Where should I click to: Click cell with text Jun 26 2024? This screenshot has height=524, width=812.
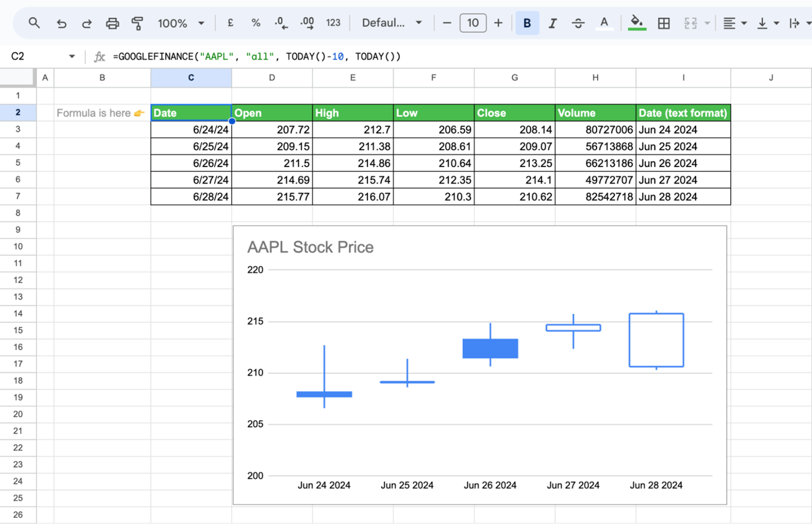point(683,163)
